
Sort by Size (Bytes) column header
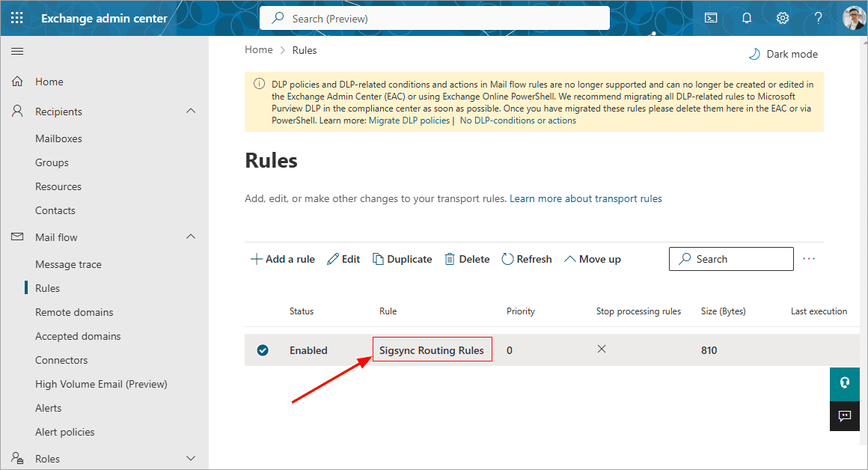pyautogui.click(x=724, y=311)
